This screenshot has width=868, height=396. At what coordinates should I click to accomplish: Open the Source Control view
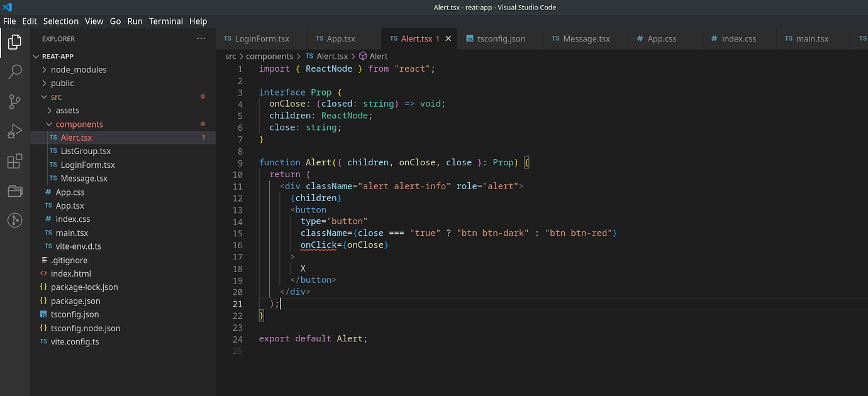tap(14, 101)
